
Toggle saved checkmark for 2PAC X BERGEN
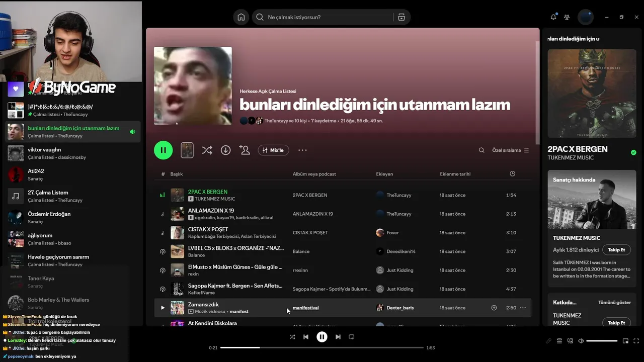[x=633, y=152]
